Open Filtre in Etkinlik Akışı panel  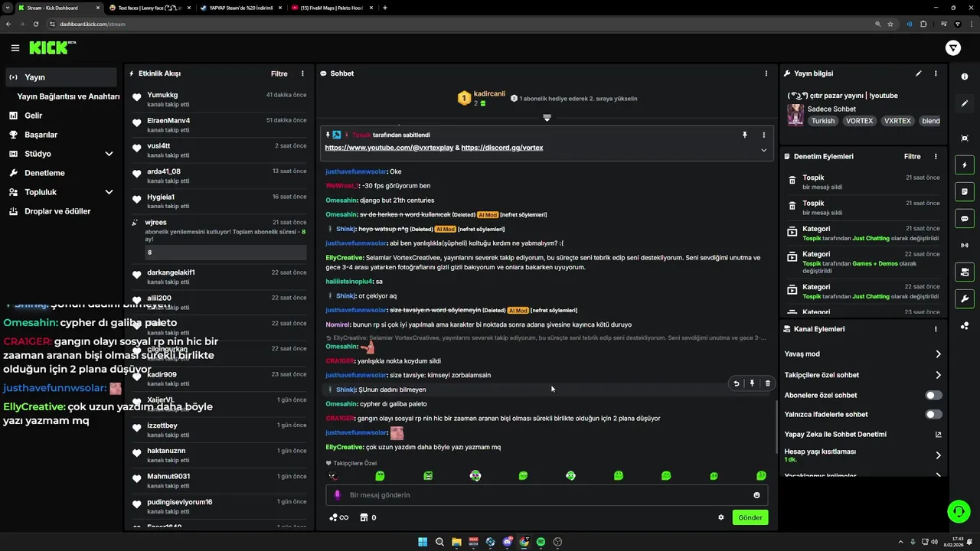point(279,73)
